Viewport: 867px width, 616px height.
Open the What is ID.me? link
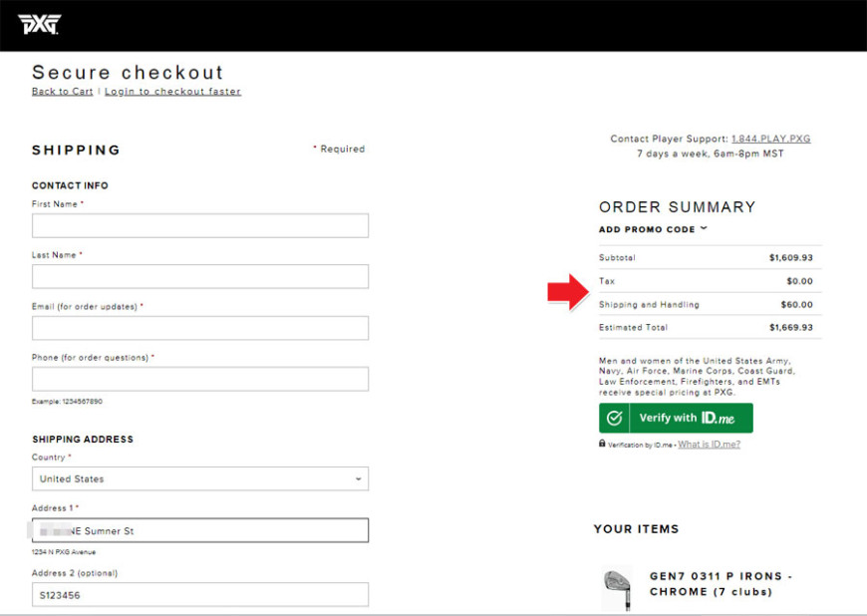(x=709, y=444)
